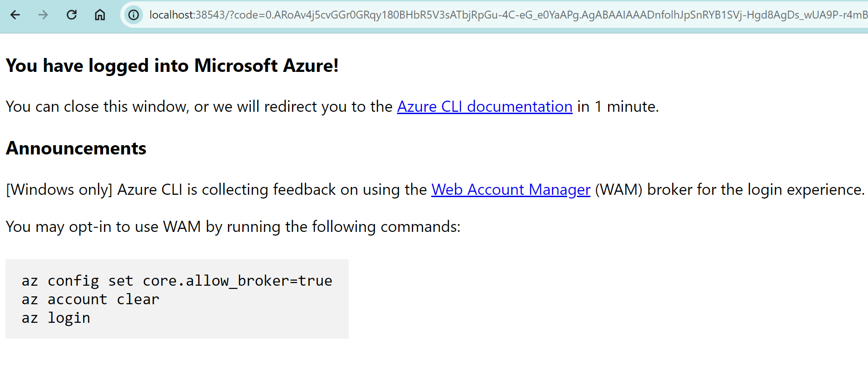Click the forward navigation arrow
The image size is (868, 378).
[x=43, y=15]
